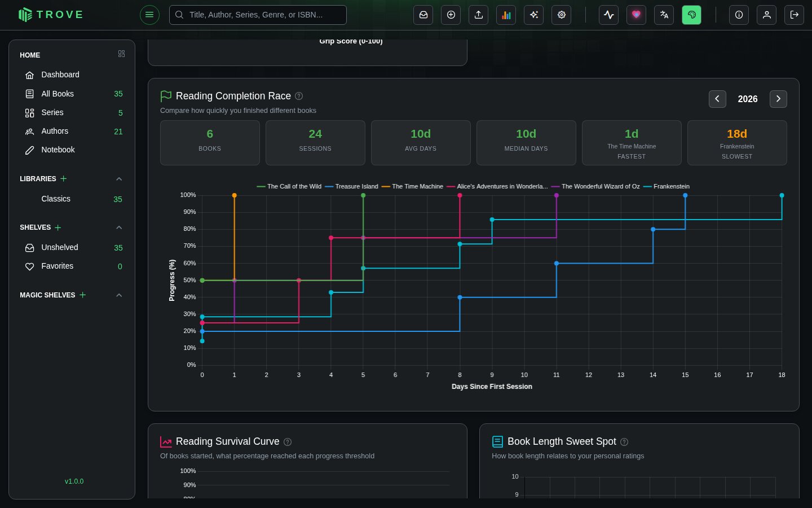Viewport: 812px width, 508px height.
Task: Click the sparkles magic icon
Action: click(534, 15)
